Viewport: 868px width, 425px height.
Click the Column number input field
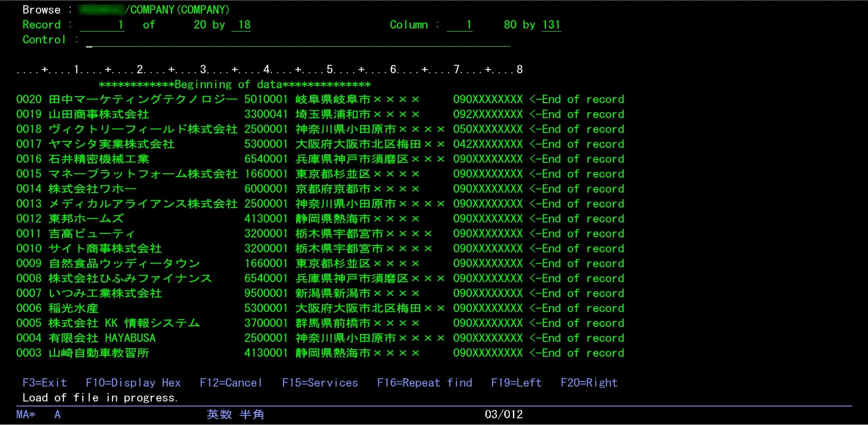click(460, 25)
